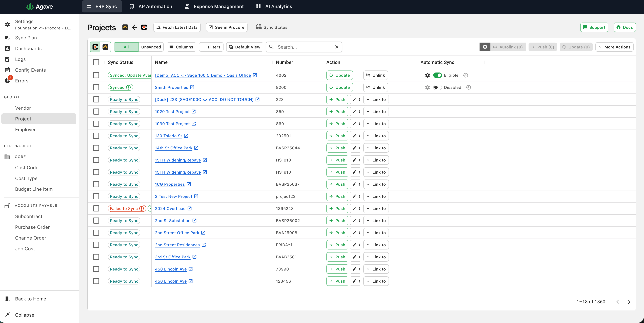Open Errors page with notification badge
This screenshot has height=323, width=644.
click(22, 81)
